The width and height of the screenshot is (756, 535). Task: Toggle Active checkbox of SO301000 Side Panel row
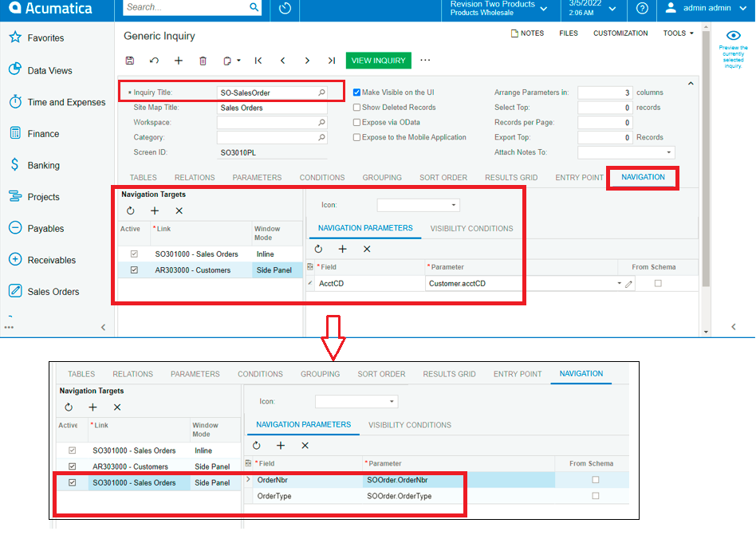[73, 482]
